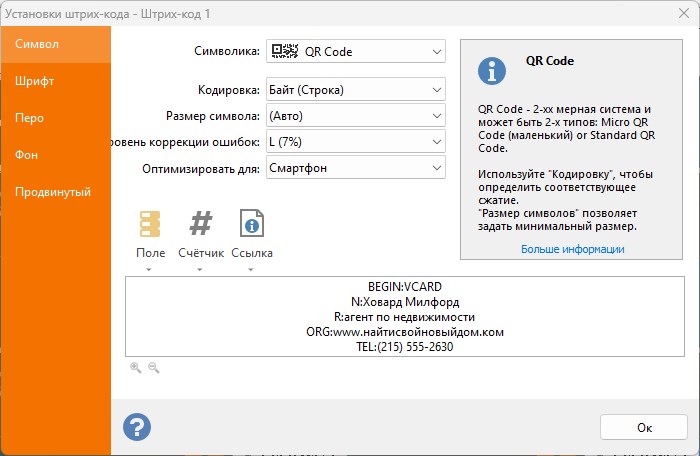Click the Счётчик hash icon

pos(200,224)
